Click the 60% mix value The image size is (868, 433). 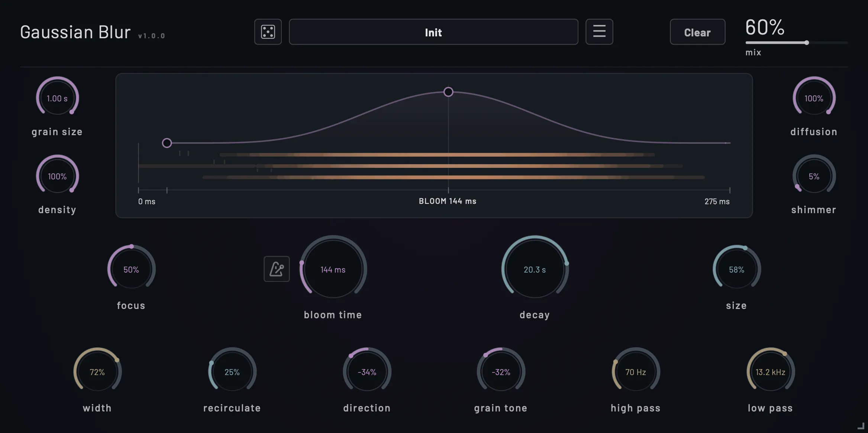pos(765,27)
